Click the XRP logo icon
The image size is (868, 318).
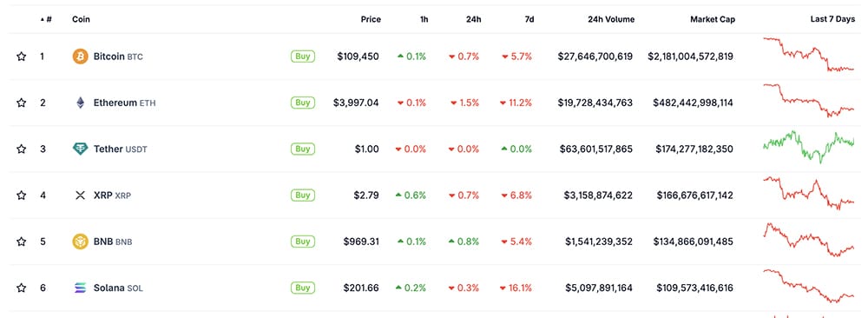pyautogui.click(x=80, y=195)
